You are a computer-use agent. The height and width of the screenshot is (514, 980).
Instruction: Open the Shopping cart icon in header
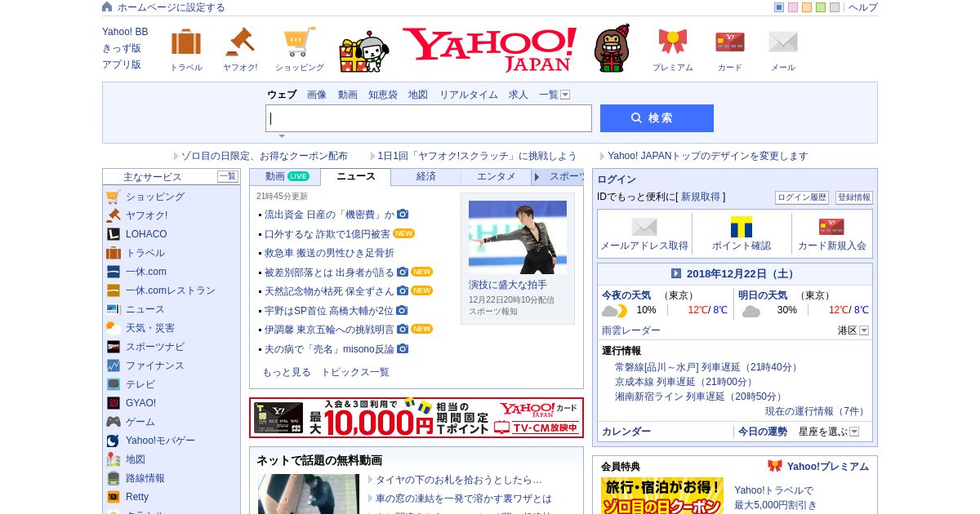[299, 42]
